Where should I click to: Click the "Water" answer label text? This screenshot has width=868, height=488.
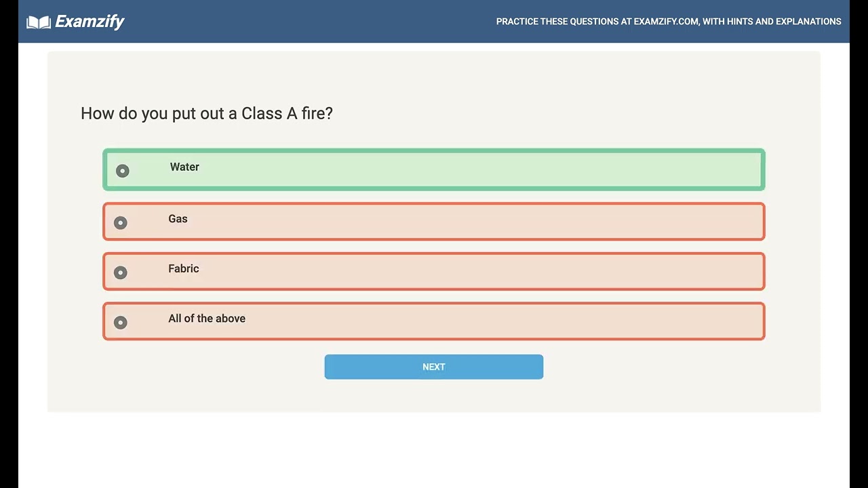(184, 167)
